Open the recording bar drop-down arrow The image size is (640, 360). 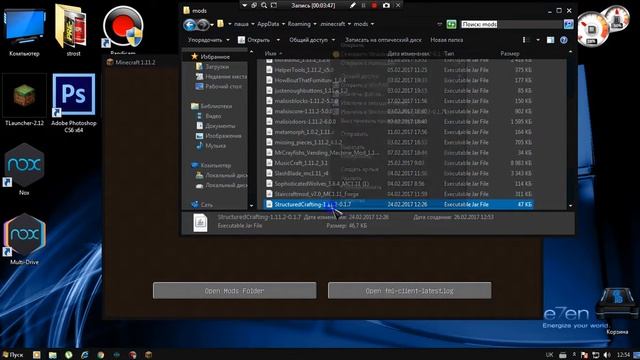coord(244,5)
